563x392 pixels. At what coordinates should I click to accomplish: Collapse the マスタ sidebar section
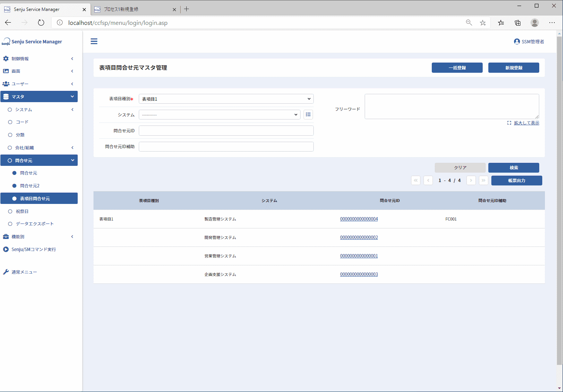pyautogui.click(x=39, y=96)
